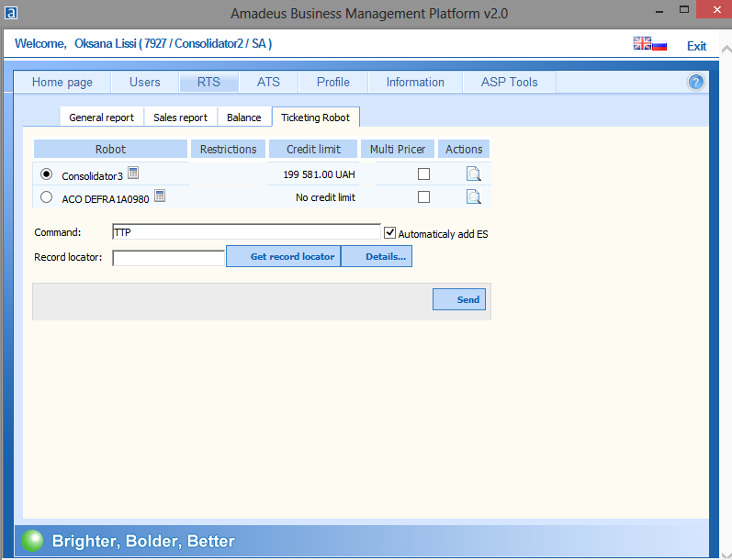
Task: Open the help question mark icon
Action: 695,82
